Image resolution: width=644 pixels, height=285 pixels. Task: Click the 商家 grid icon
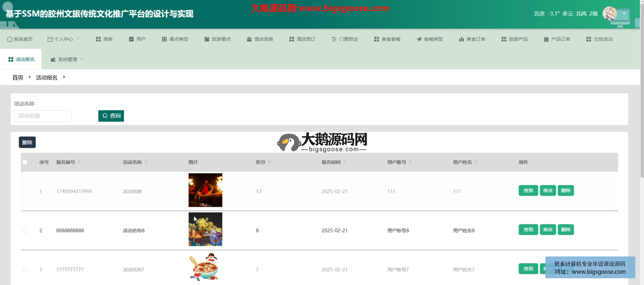(x=98, y=39)
